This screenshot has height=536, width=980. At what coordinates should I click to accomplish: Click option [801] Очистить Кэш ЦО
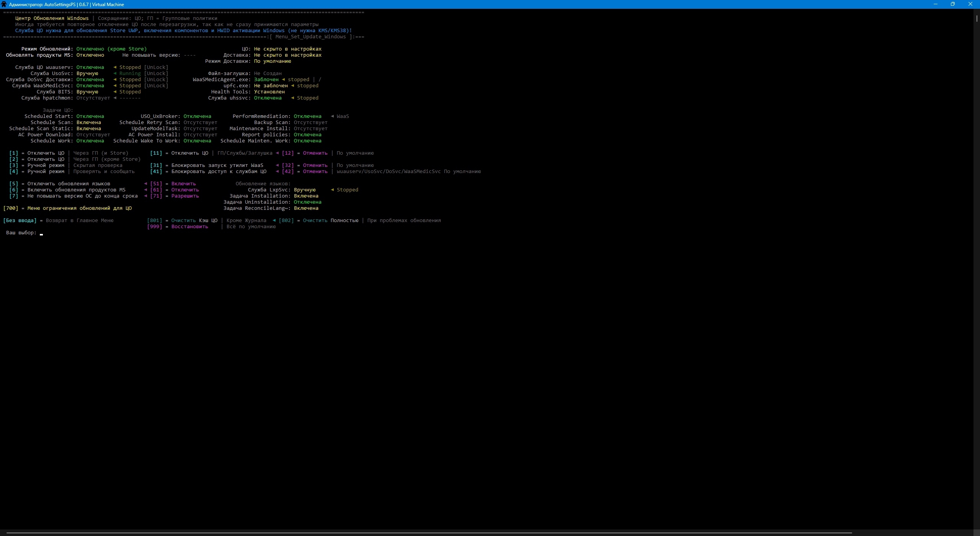182,221
